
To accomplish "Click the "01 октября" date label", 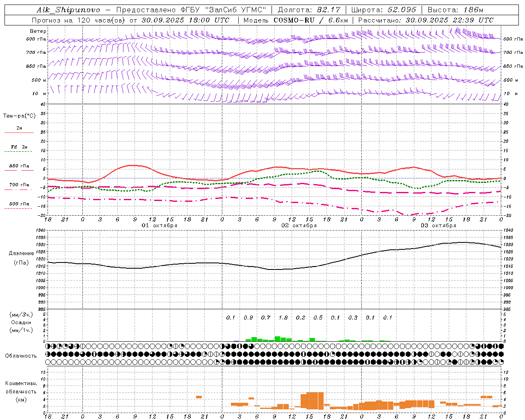I will tap(160, 226).
